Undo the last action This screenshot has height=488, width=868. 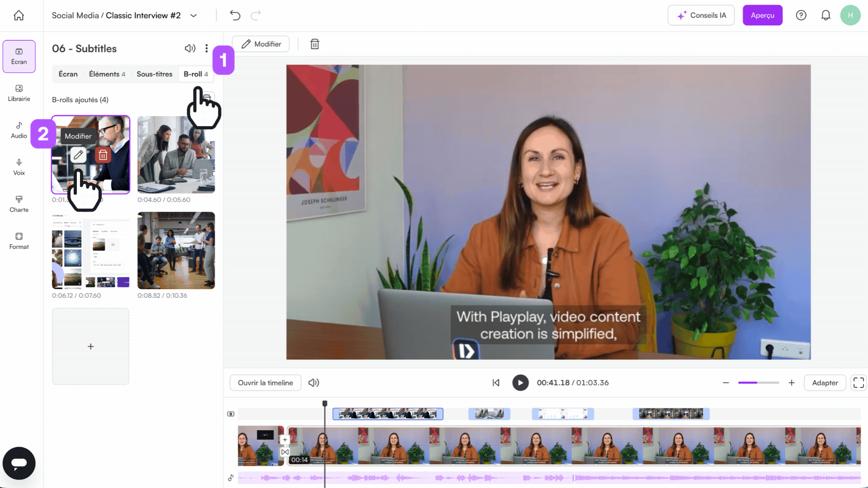[x=235, y=15]
